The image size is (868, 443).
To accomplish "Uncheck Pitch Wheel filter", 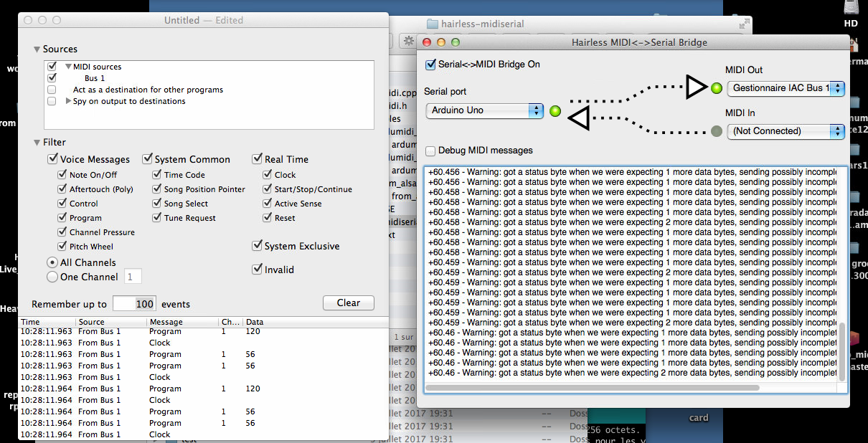I will [x=62, y=246].
